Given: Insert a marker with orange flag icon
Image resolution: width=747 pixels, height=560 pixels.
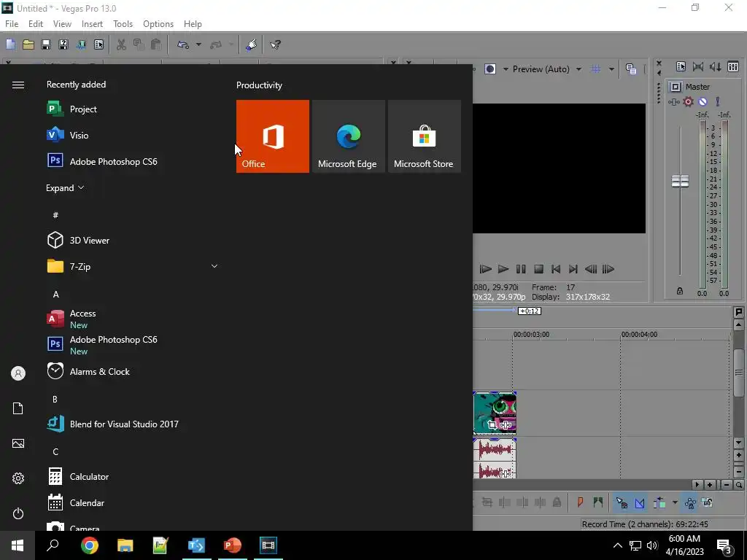Looking at the screenshot, I should pos(580,502).
